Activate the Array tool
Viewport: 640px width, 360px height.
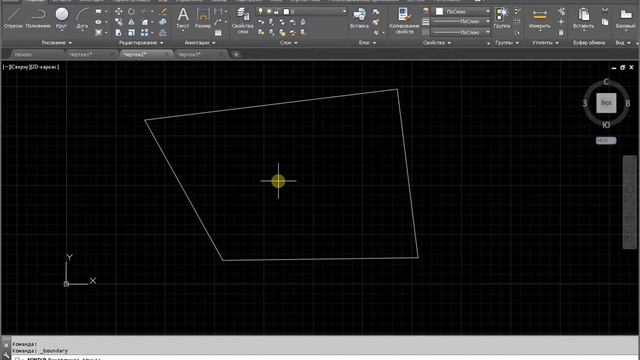tap(144, 32)
